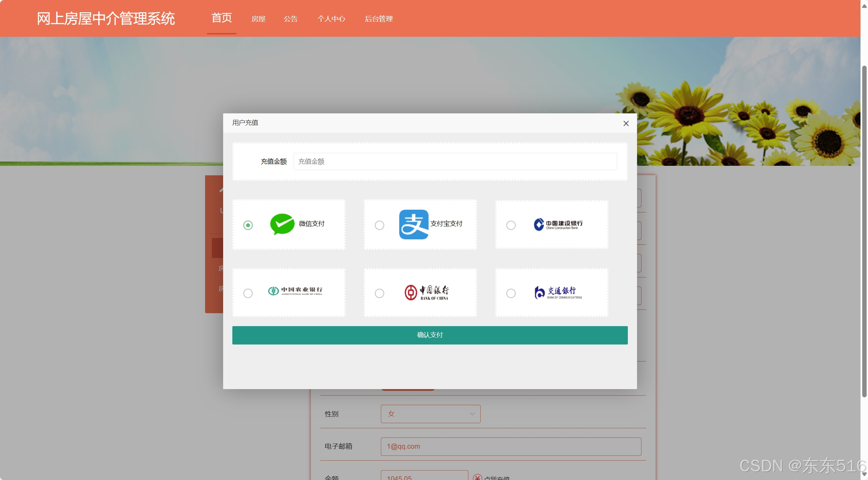Viewport: 868px width, 480px height.
Task: Select the 支付宝支付 radio button
Action: [x=379, y=225]
